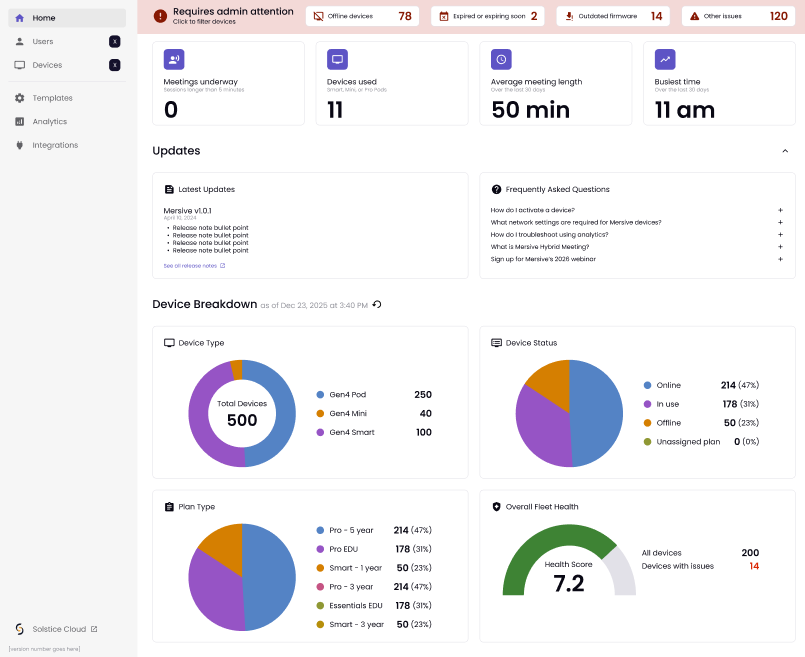Click the In use status legend entry
The height and width of the screenshot is (657, 805).
pyautogui.click(x=701, y=404)
